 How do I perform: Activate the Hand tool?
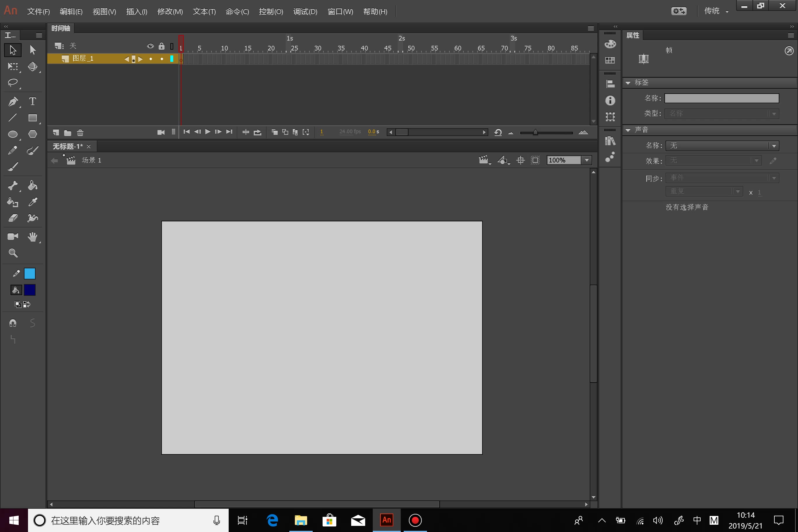click(33, 237)
